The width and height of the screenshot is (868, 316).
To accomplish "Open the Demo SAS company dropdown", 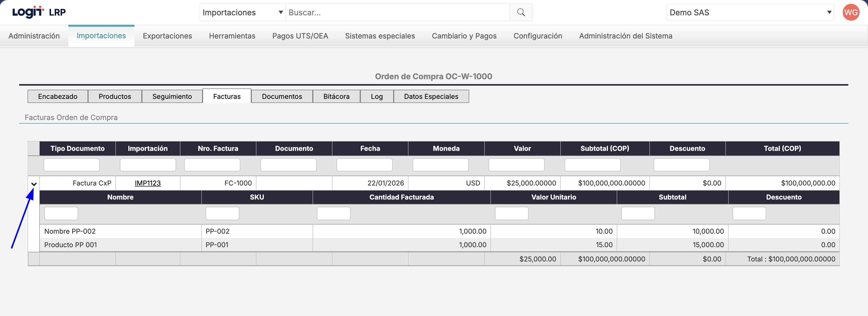I will 750,12.
